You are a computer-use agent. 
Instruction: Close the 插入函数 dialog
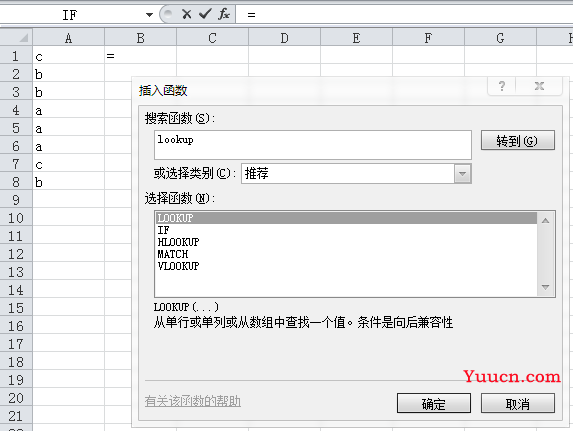click(x=539, y=86)
